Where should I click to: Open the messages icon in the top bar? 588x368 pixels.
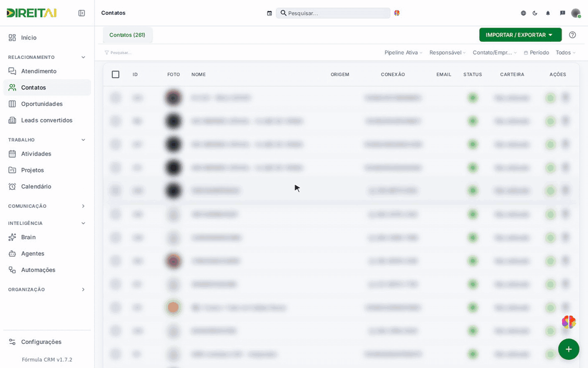click(x=563, y=13)
